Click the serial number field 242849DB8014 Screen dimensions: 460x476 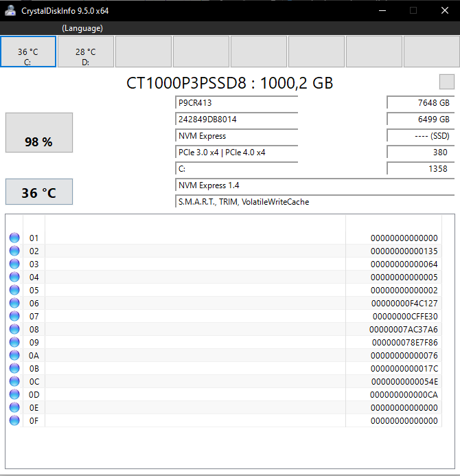pos(237,119)
